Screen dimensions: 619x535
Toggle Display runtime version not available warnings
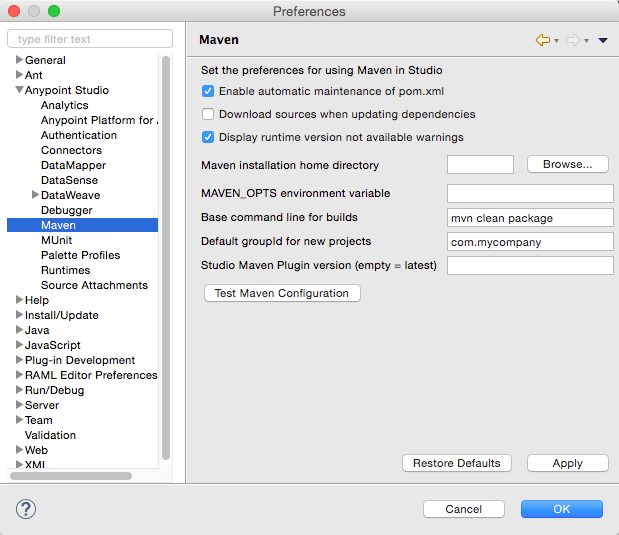point(208,137)
